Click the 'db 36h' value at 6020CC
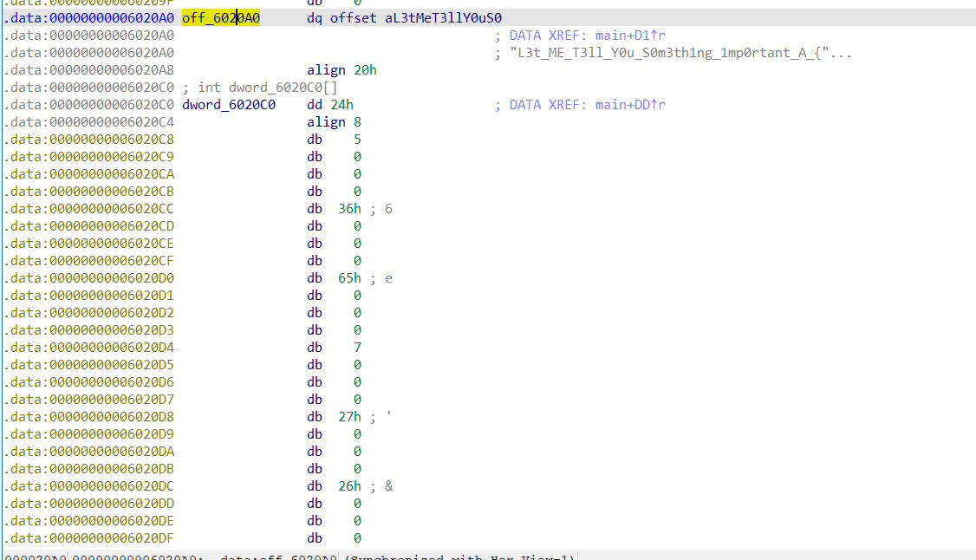Viewport: 976px width, 560px height. [x=334, y=208]
